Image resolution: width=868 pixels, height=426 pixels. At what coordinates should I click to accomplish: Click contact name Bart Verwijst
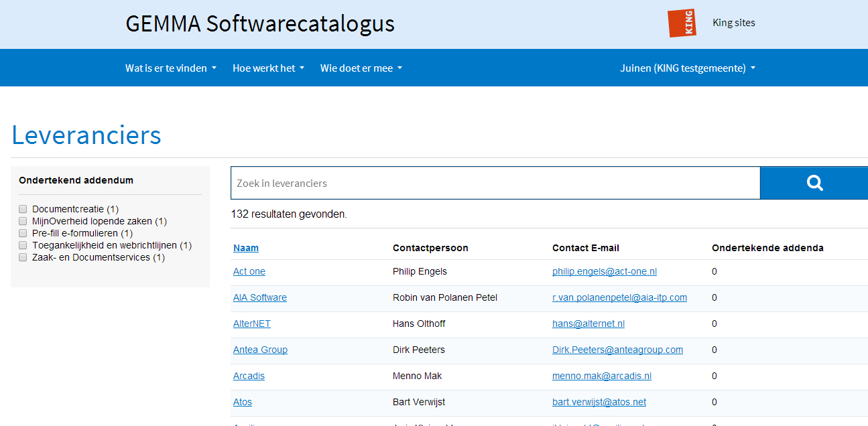click(x=419, y=402)
